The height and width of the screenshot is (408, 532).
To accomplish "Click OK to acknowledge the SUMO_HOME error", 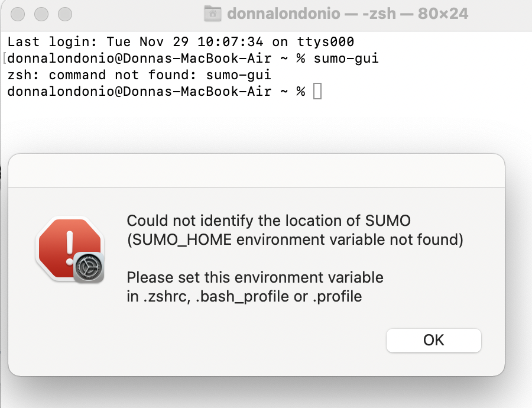I will [x=433, y=340].
